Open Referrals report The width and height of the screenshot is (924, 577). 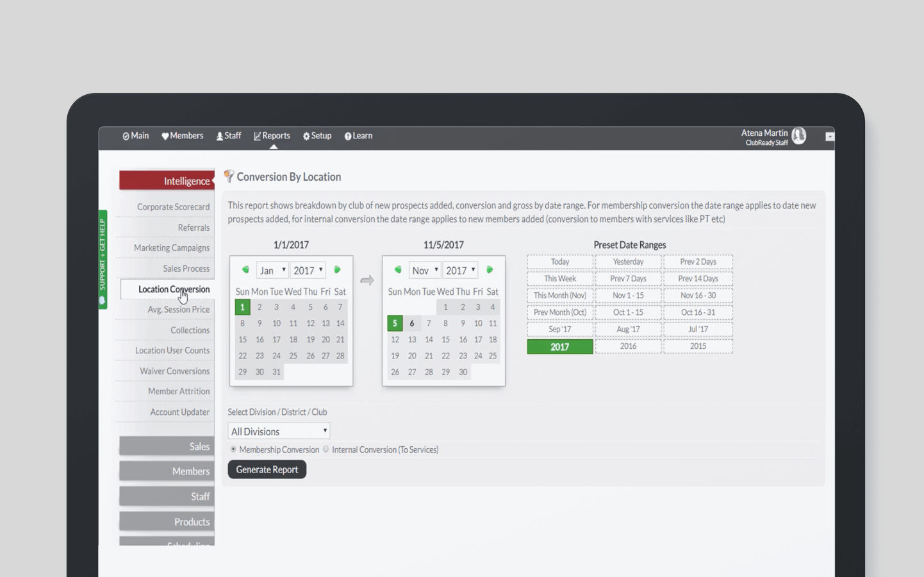(194, 228)
